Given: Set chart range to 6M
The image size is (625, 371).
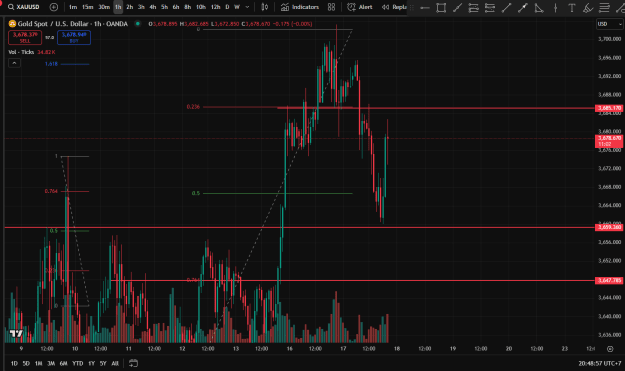Looking at the screenshot, I should pyautogui.click(x=63, y=363).
